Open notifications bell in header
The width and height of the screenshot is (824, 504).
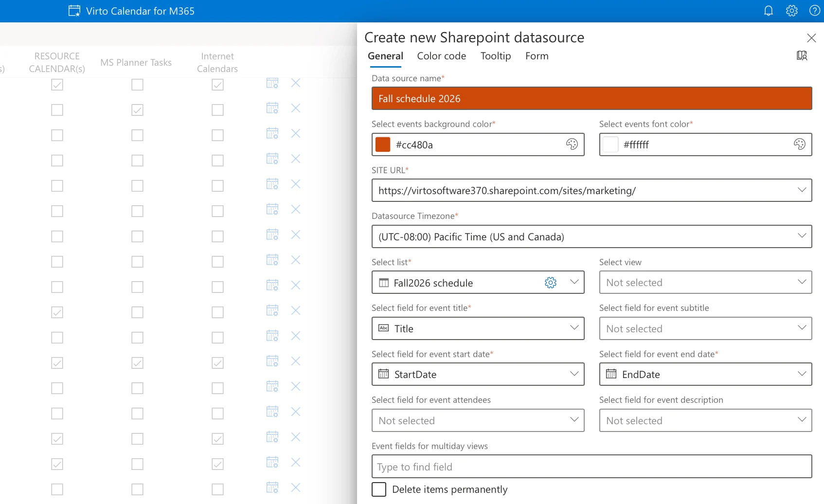tap(769, 11)
